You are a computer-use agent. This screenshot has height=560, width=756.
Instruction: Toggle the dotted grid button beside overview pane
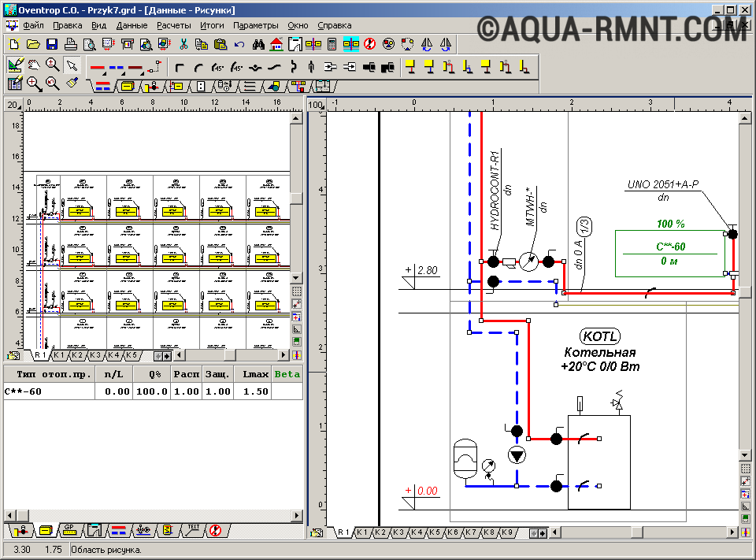(297, 291)
